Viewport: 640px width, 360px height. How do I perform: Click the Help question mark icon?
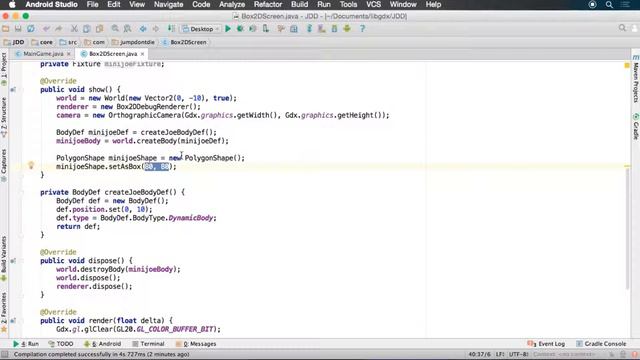(x=362, y=29)
